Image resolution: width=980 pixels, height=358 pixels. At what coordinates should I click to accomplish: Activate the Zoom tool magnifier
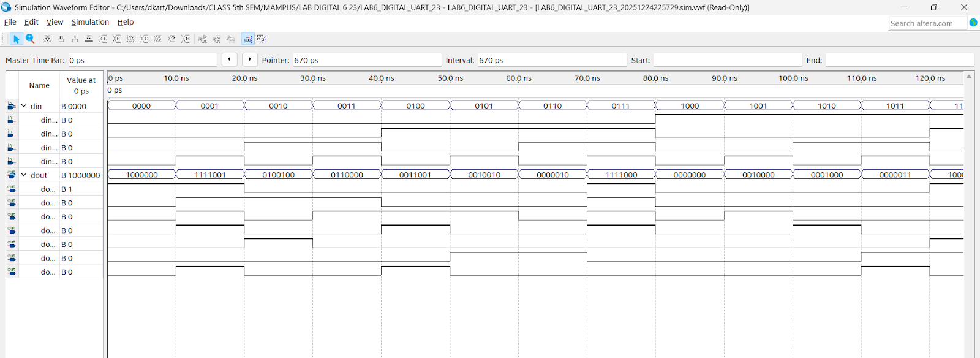coord(29,39)
